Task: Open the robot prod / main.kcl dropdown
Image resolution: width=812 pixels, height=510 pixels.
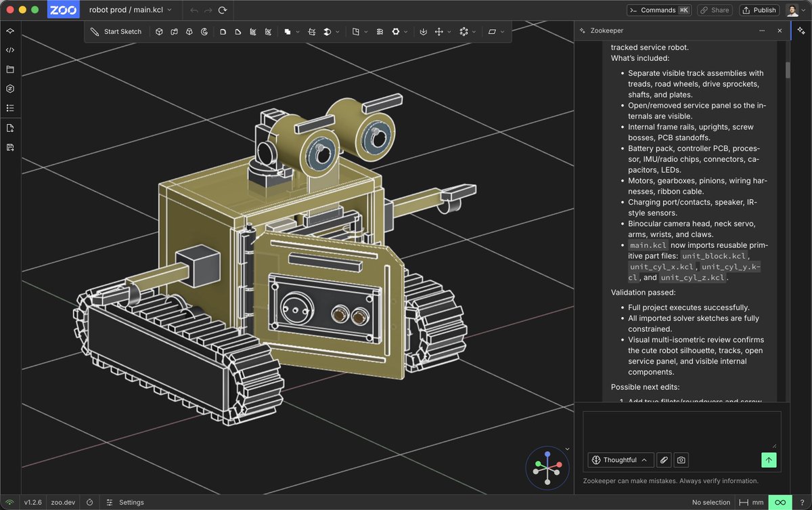Action: pyautogui.click(x=131, y=10)
